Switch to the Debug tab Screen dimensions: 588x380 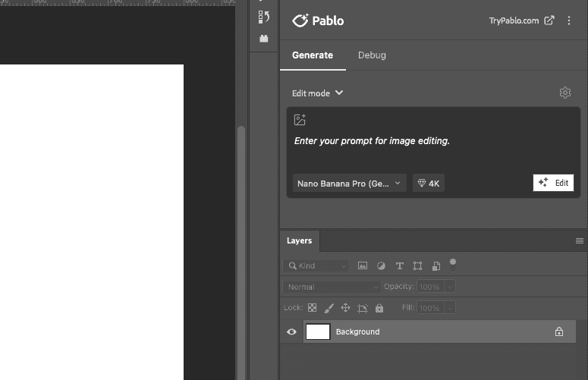pos(372,55)
